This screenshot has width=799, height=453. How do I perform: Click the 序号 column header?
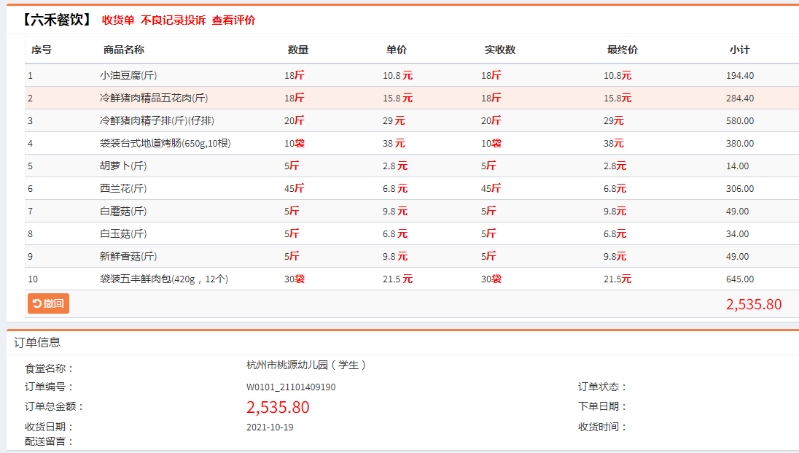pos(41,50)
